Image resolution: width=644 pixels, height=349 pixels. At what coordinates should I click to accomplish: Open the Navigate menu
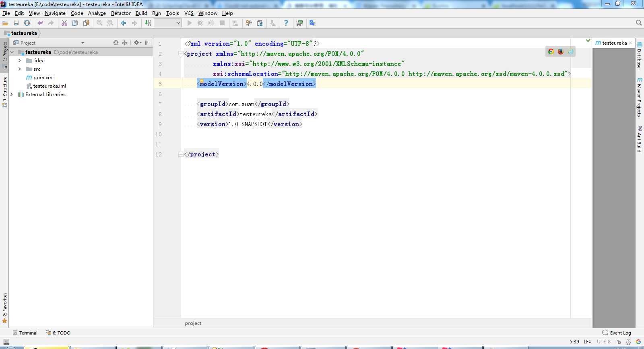tap(55, 13)
